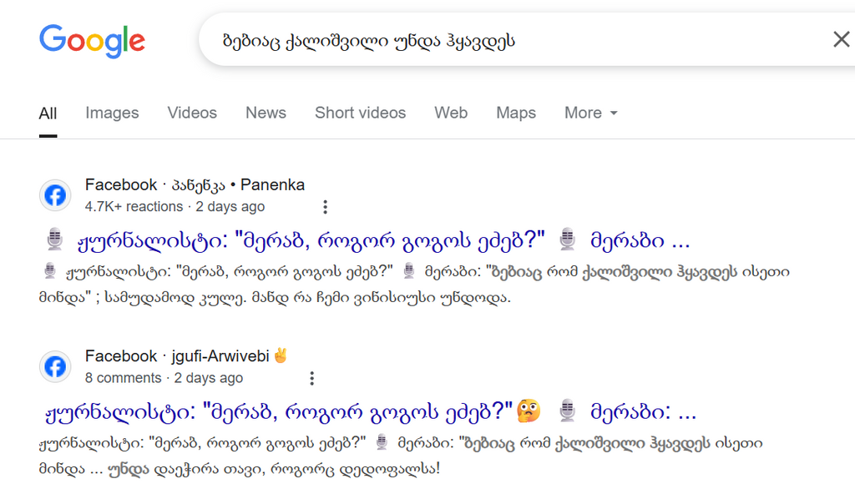Switch to the Images tab
The height and width of the screenshot is (504, 855).
click(113, 113)
